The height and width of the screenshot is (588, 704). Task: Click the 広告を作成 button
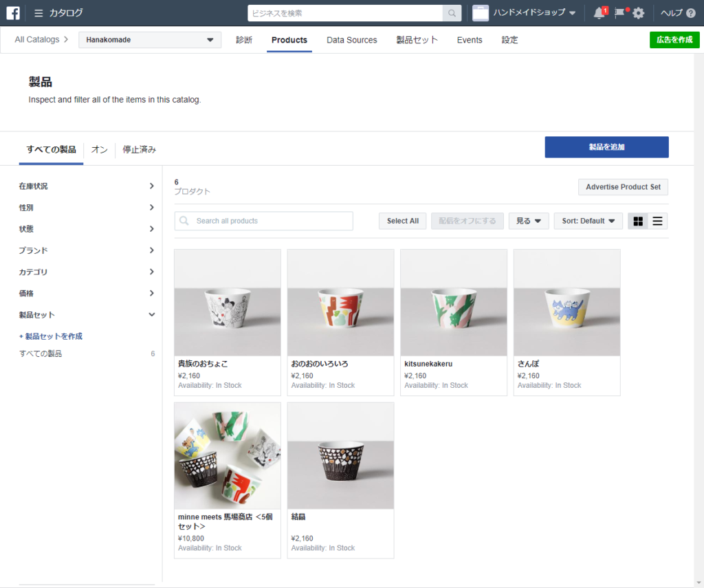pos(674,40)
